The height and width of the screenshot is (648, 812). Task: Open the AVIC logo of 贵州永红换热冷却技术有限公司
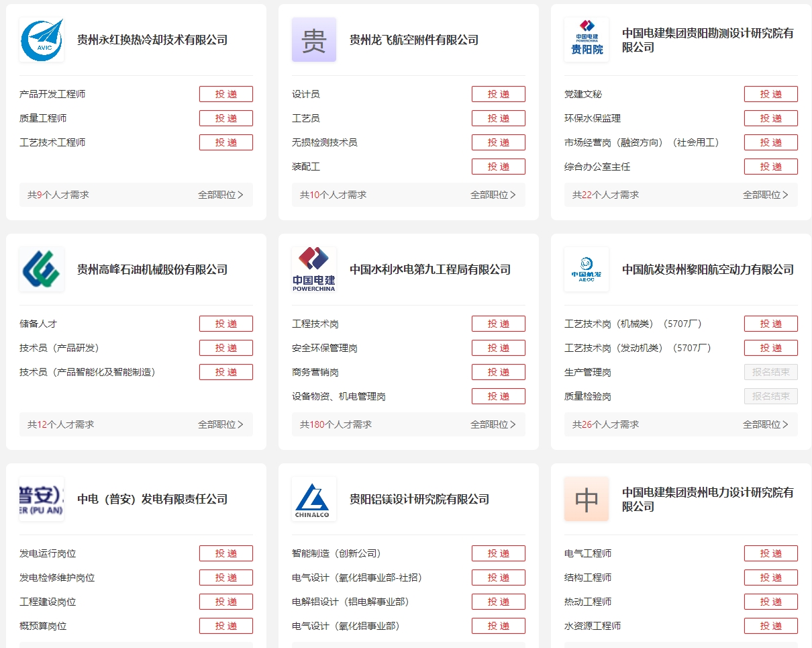42,40
